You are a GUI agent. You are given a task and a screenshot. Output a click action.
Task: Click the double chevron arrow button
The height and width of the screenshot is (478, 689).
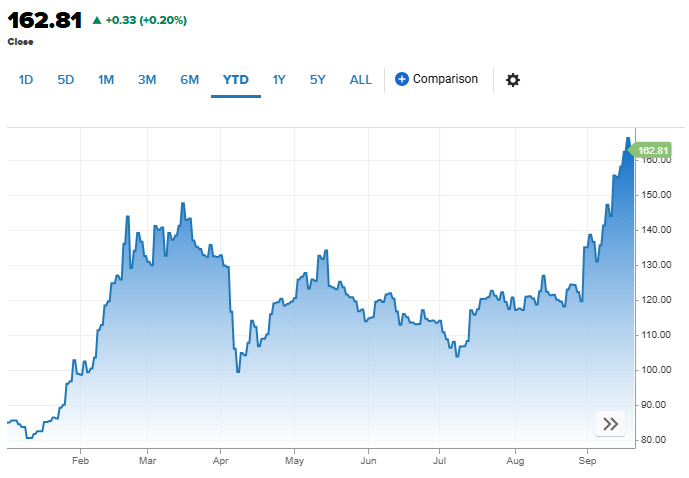tap(610, 424)
